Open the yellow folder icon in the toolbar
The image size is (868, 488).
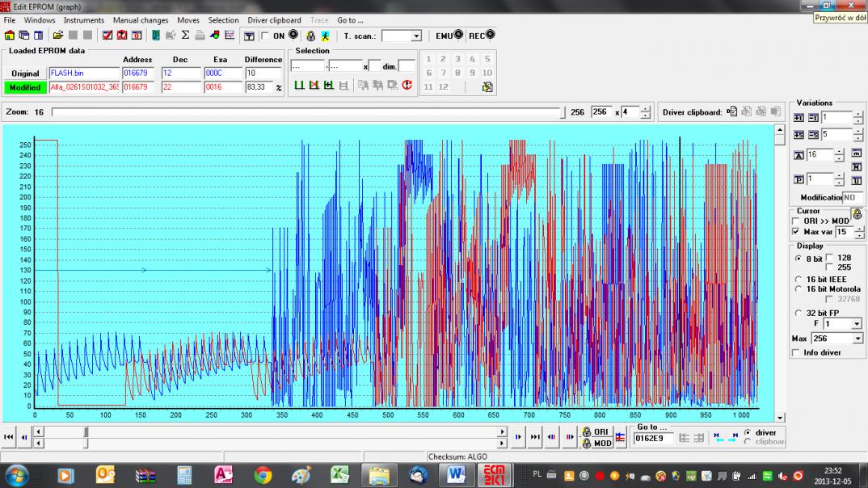point(58,36)
